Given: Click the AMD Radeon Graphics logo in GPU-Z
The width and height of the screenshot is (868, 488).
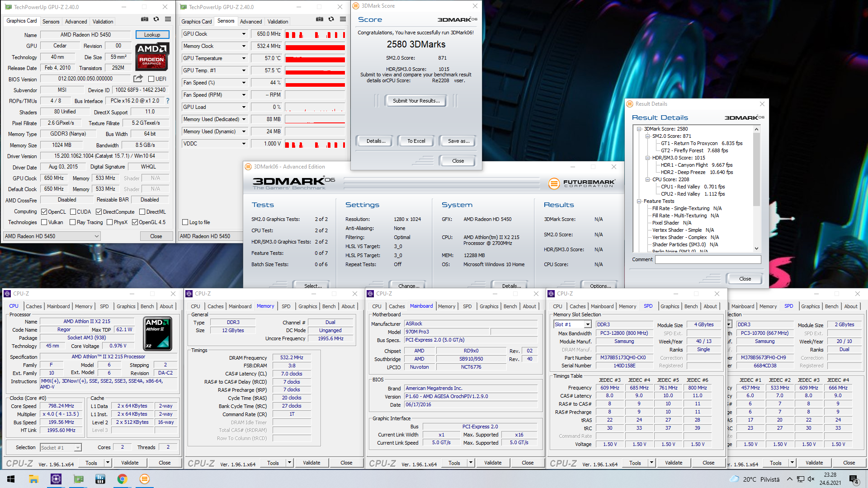Looking at the screenshot, I should pyautogui.click(x=152, y=56).
